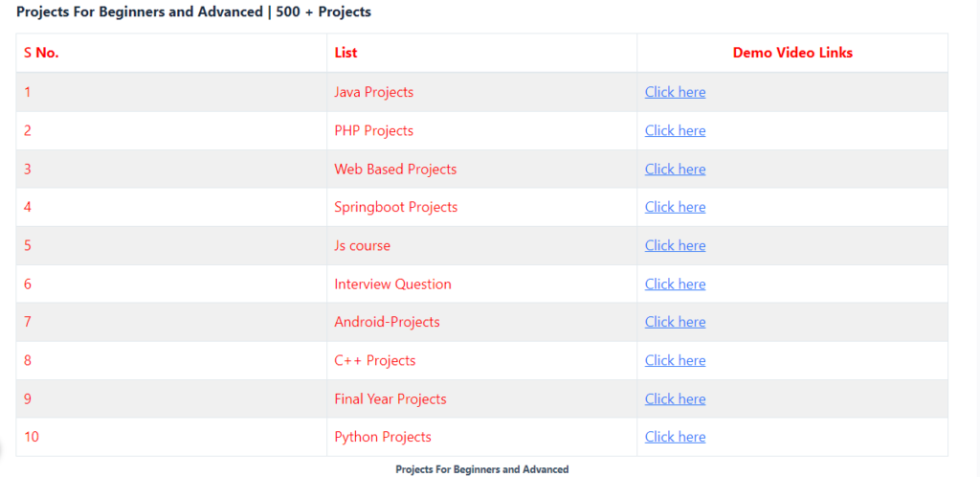Select the 'PHP Projects' list cell
The width and height of the screenshot is (980, 477).
pyautogui.click(x=482, y=130)
